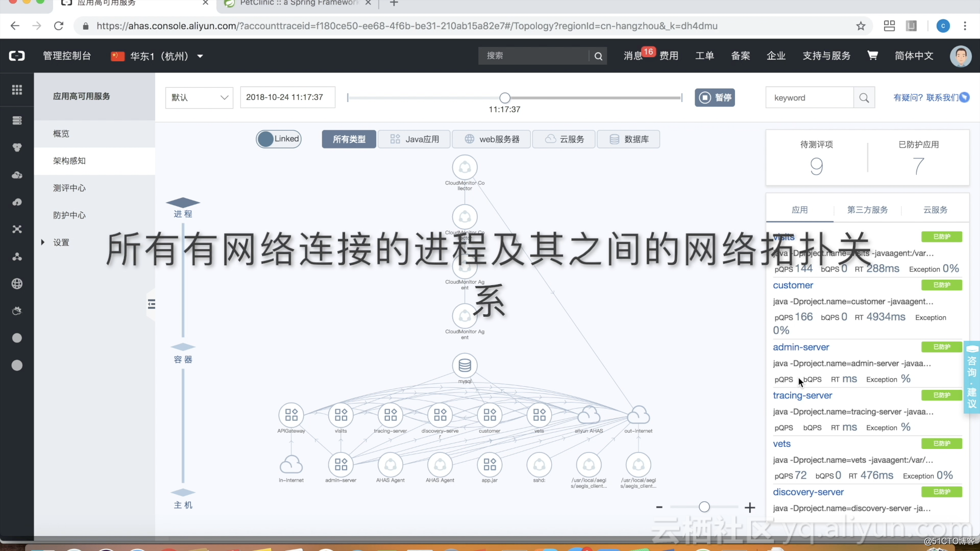Viewport: 980px width, 551px height.
Task: Open 概览 in the side menu
Action: (94, 134)
